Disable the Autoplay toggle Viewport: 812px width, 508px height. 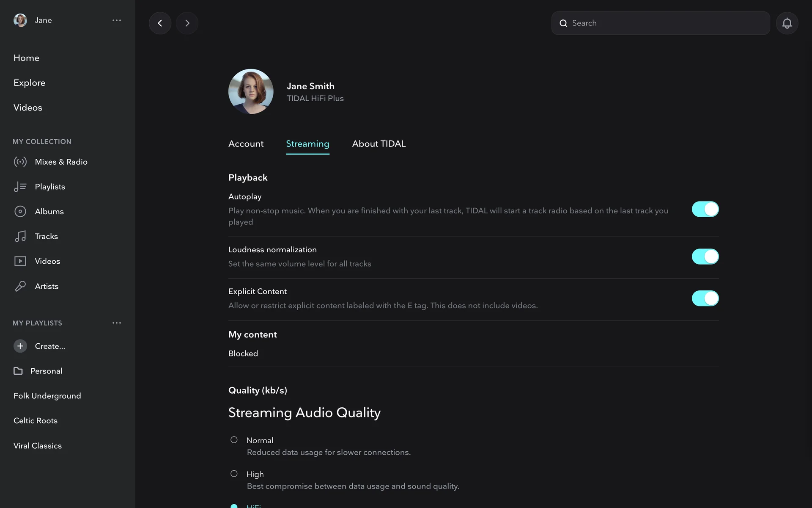pyautogui.click(x=705, y=209)
